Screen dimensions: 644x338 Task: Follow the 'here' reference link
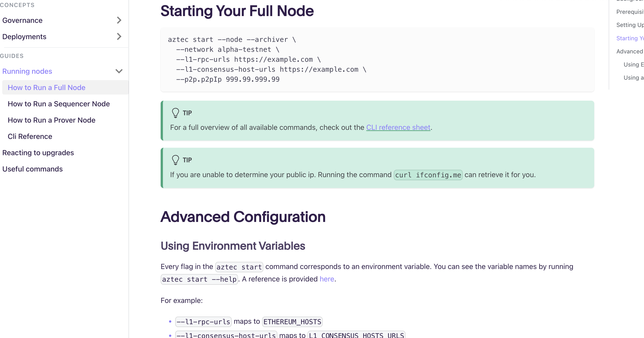click(327, 279)
